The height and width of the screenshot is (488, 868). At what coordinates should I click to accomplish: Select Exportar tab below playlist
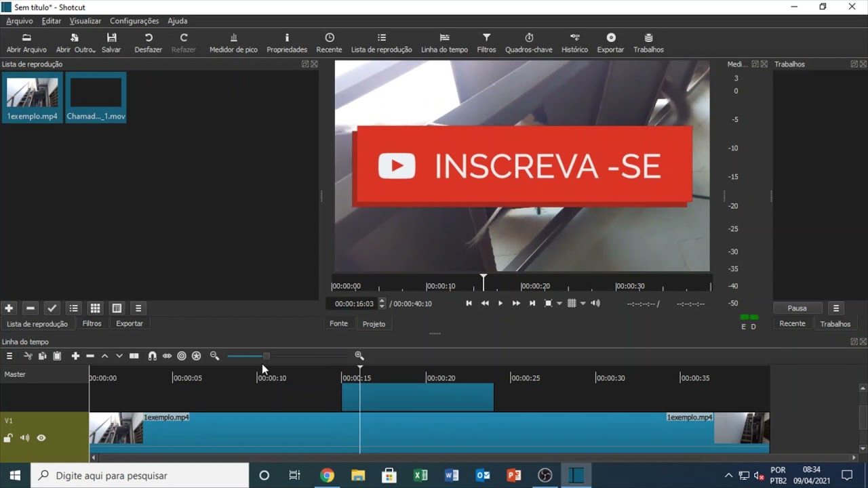[x=130, y=324]
